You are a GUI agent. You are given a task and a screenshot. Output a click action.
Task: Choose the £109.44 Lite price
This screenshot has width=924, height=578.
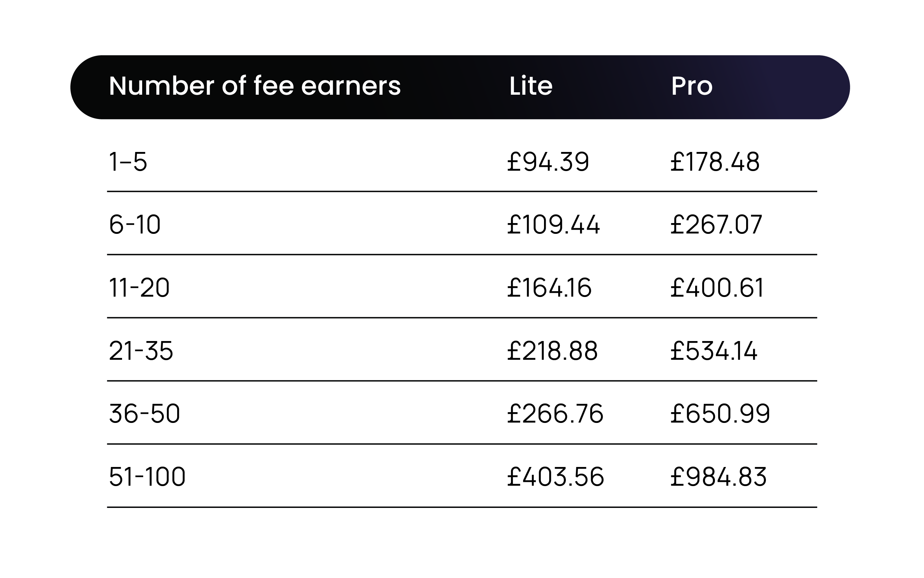tap(553, 224)
